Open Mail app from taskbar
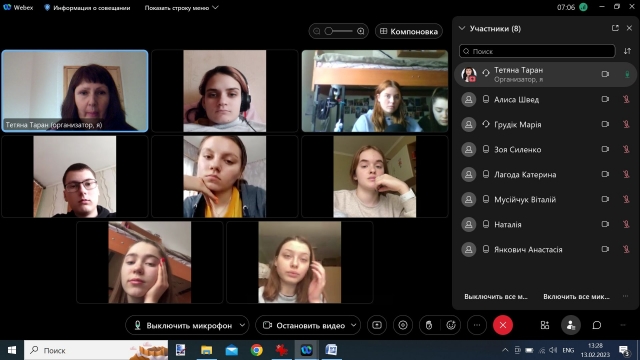This screenshot has width=640, height=360. 231,350
